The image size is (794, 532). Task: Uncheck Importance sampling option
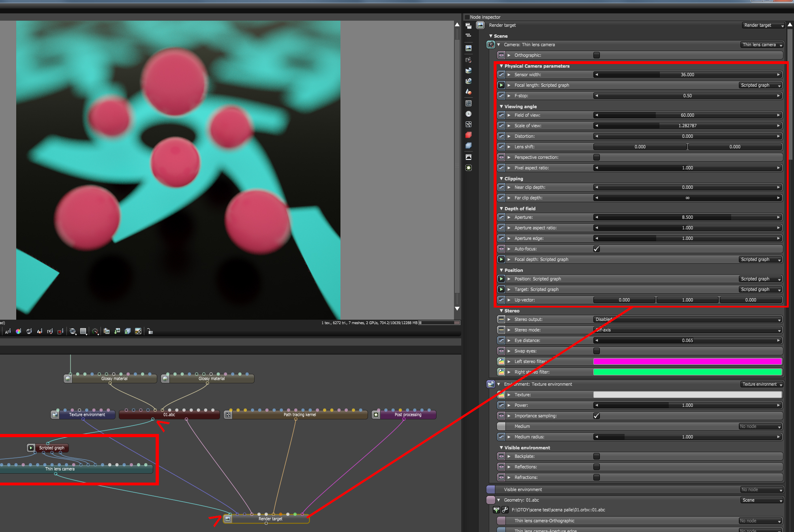click(596, 416)
